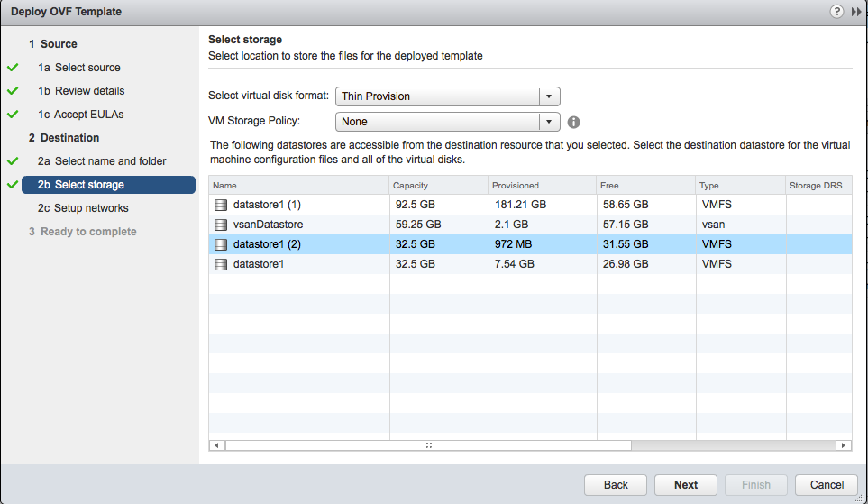Image resolution: width=868 pixels, height=504 pixels.
Task: Click the horizontal scrollbar thumb
Action: 428,445
